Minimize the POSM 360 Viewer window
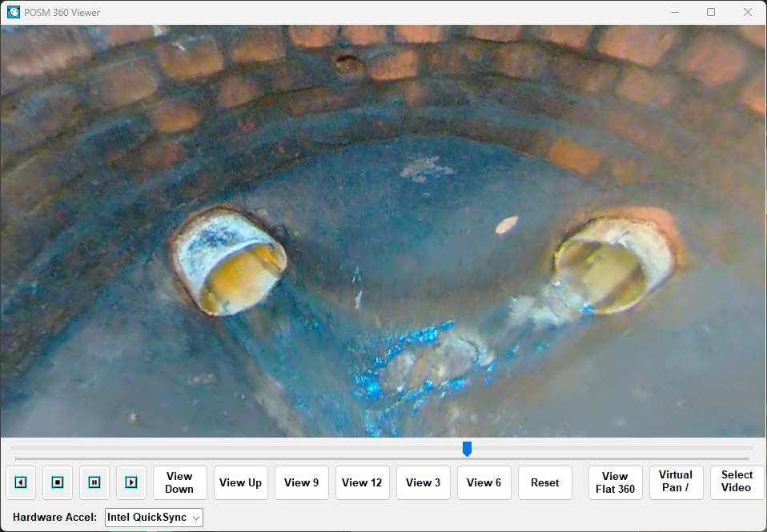Image resolution: width=767 pixels, height=532 pixels. coord(675,12)
